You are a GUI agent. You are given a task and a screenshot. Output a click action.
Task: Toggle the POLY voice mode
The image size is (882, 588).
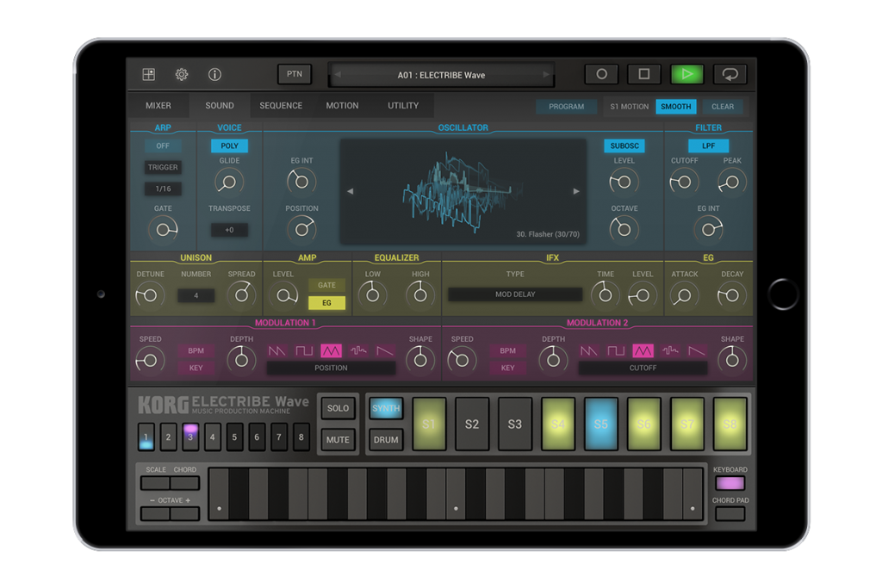(229, 145)
